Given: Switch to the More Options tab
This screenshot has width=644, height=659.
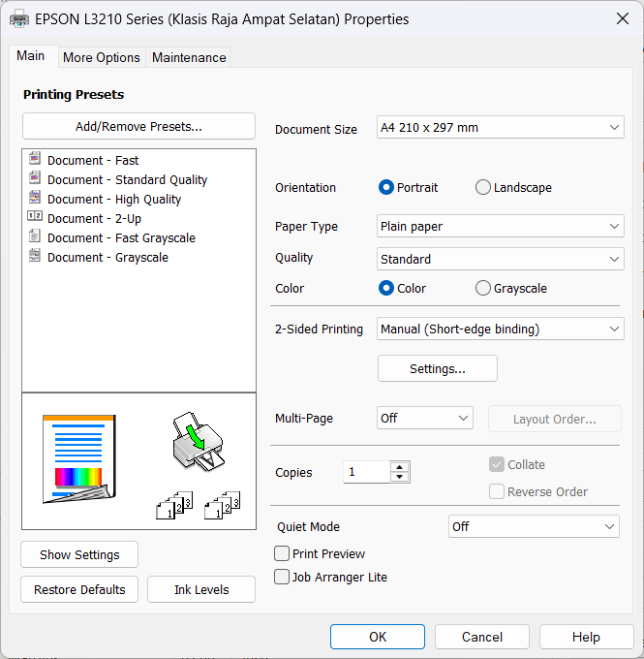Looking at the screenshot, I should point(102,58).
